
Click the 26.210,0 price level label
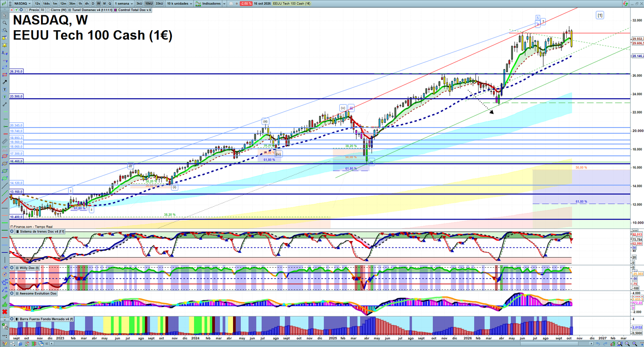pyautogui.click(x=17, y=71)
